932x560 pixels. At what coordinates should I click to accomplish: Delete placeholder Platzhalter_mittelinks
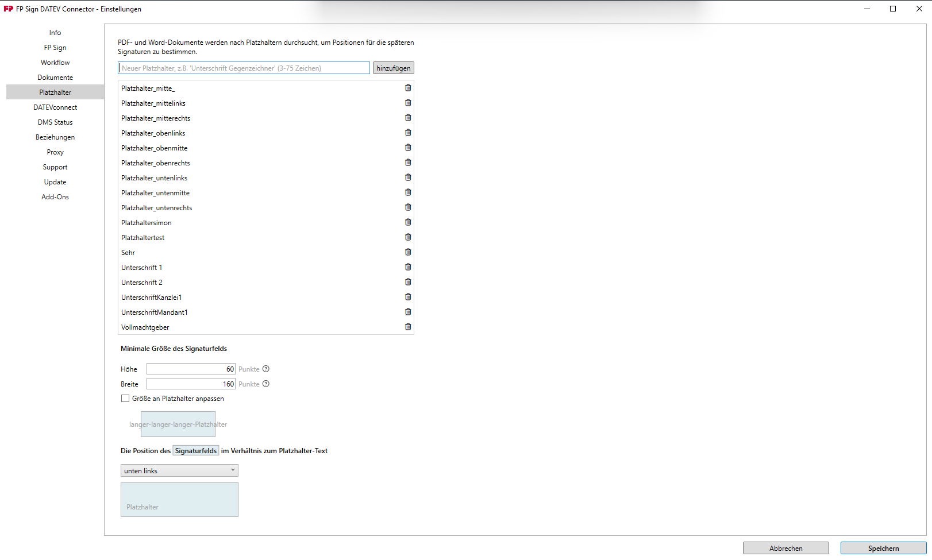point(408,103)
